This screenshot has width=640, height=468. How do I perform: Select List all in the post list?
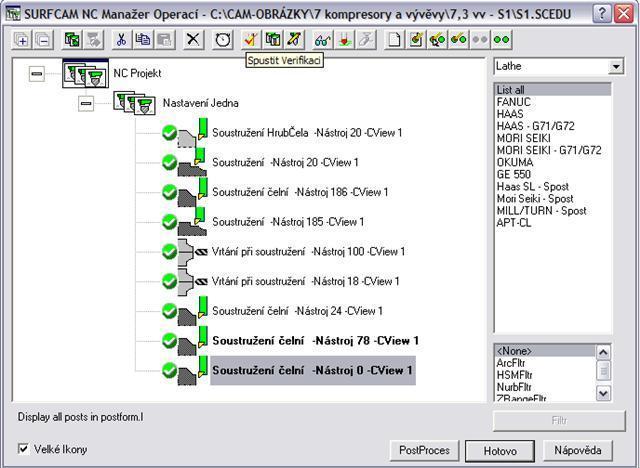pos(553,90)
